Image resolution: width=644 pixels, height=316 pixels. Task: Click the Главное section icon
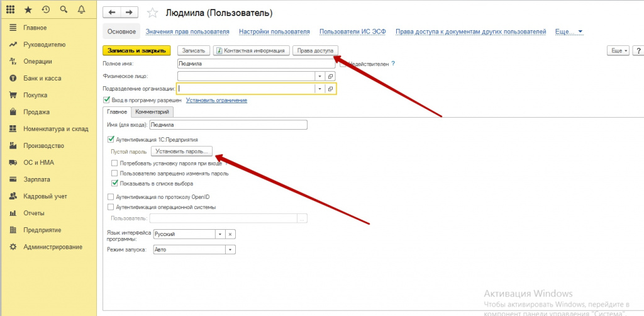(13, 28)
